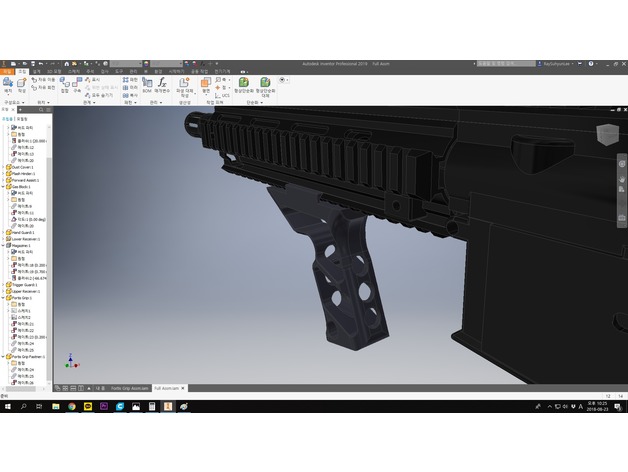Open the 단순화 (Simplification) panel dropdown arrow

[262, 103]
